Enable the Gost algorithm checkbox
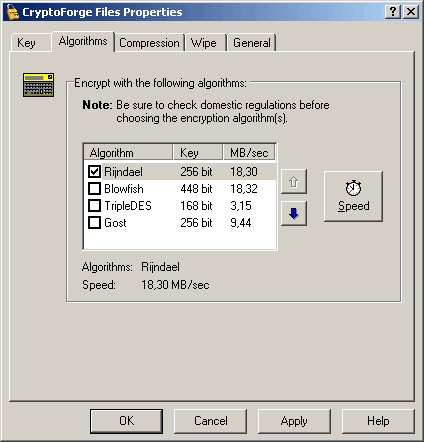The width and height of the screenshot is (424, 442). [94, 223]
